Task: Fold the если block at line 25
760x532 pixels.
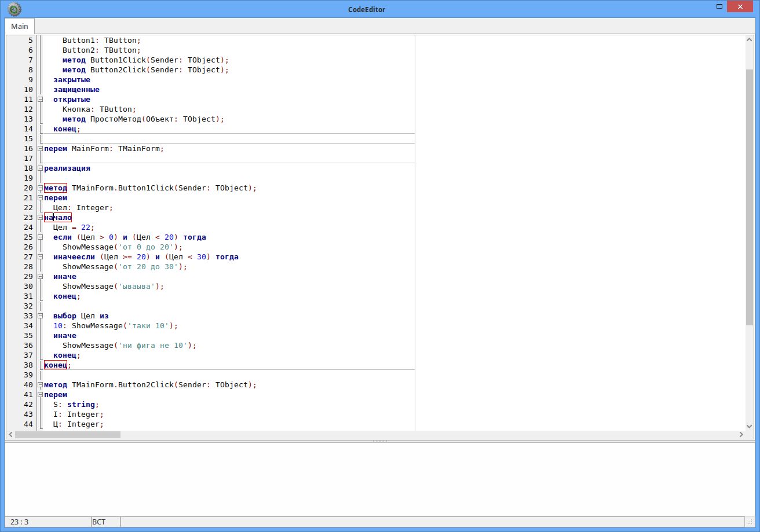Action: pyautogui.click(x=40, y=237)
